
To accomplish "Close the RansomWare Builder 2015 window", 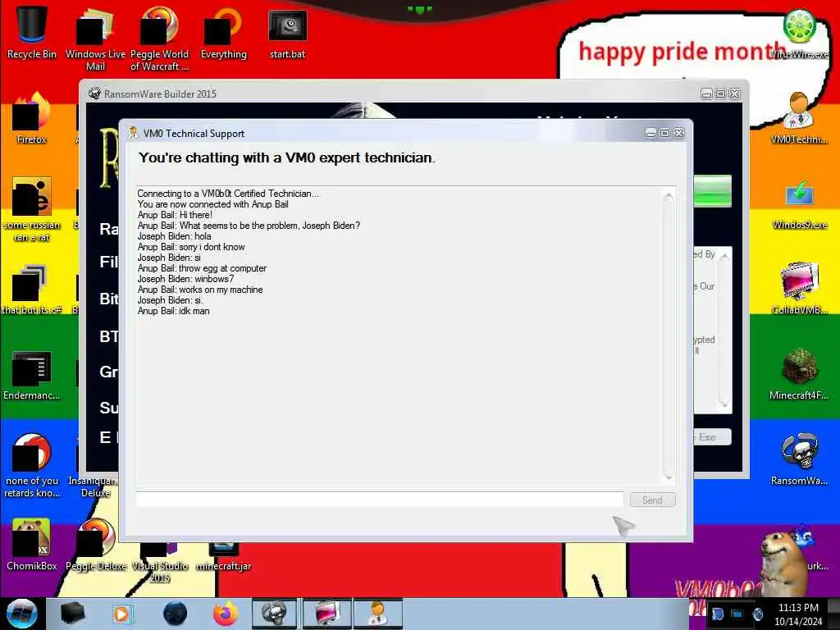I will (735, 94).
